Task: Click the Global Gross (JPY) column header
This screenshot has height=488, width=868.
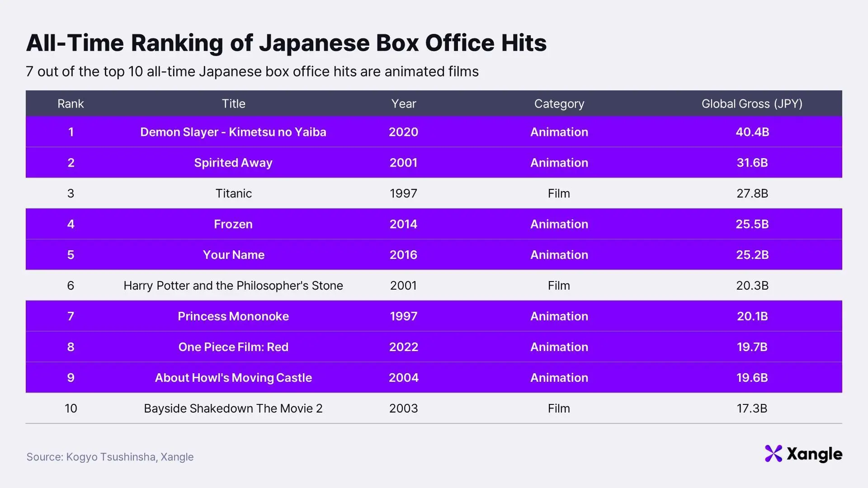Action: click(x=752, y=104)
